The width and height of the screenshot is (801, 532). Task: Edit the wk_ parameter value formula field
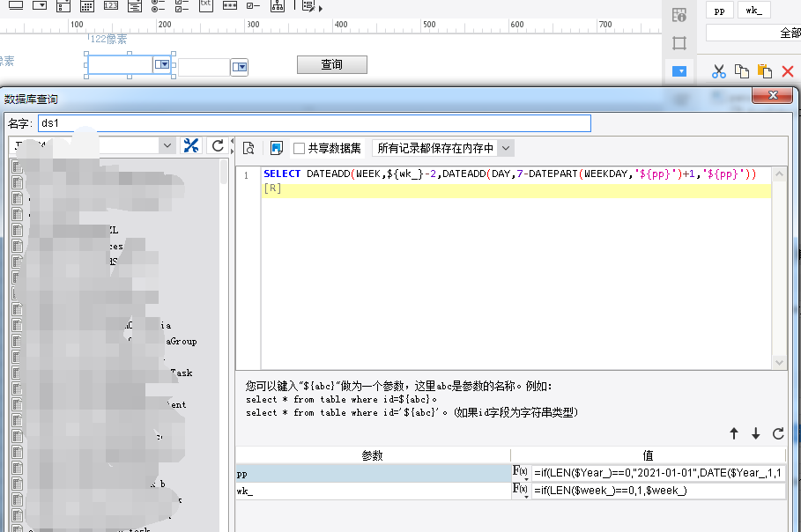click(658, 491)
